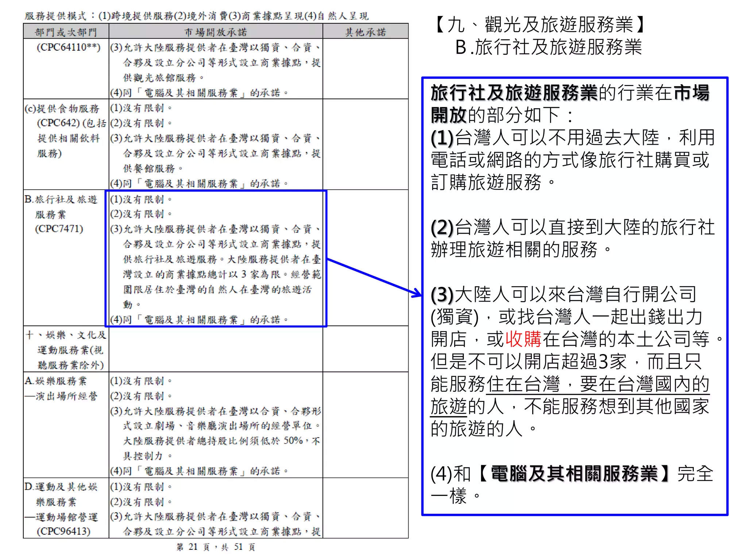Click the text 供餐館服務。
The height and width of the screenshot is (560, 747).
click(x=153, y=168)
